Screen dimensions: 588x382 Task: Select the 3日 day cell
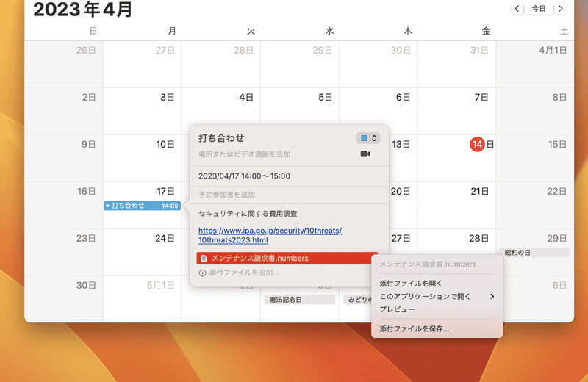(x=143, y=112)
